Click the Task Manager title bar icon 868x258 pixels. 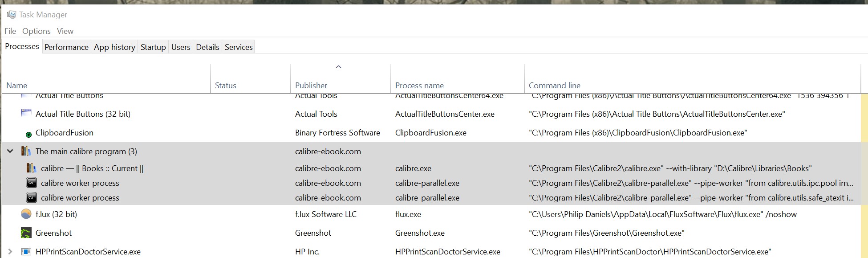click(12, 15)
